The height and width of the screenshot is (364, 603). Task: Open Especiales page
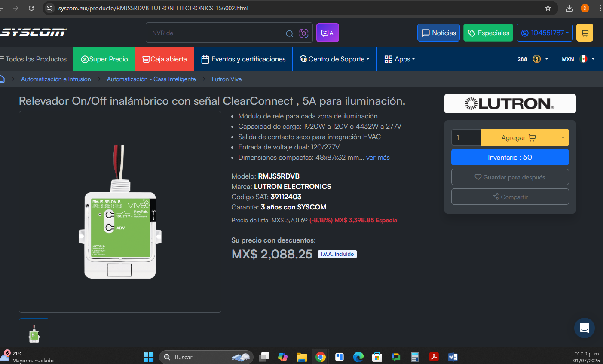point(488,33)
